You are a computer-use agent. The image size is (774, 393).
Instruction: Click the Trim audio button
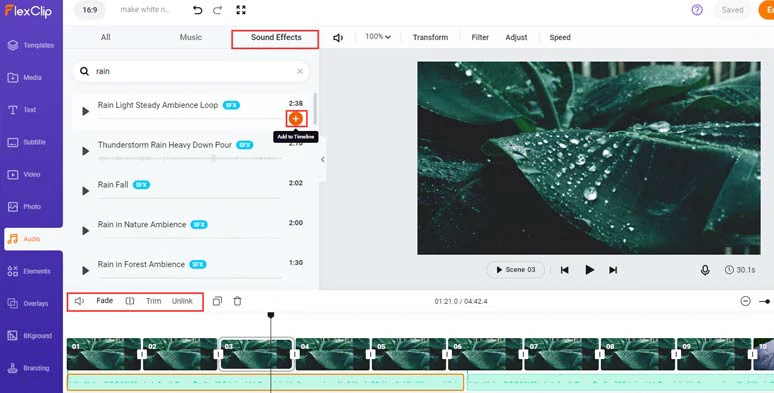pos(154,301)
